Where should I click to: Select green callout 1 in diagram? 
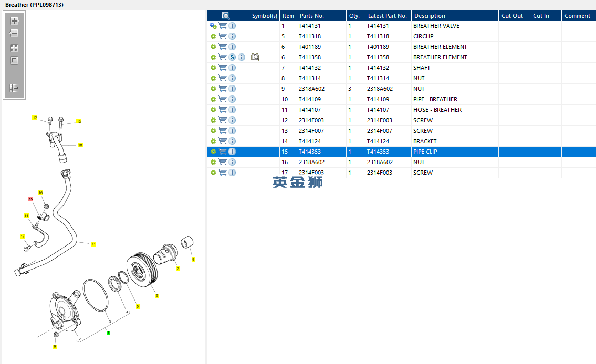pyautogui.click(x=108, y=333)
